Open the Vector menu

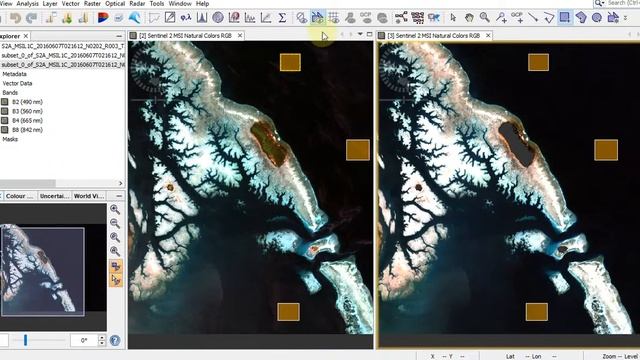pos(71,4)
